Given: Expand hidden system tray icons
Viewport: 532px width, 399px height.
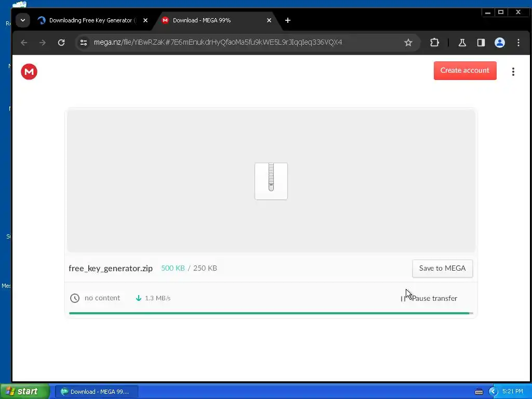Looking at the screenshot, I should pos(493,392).
